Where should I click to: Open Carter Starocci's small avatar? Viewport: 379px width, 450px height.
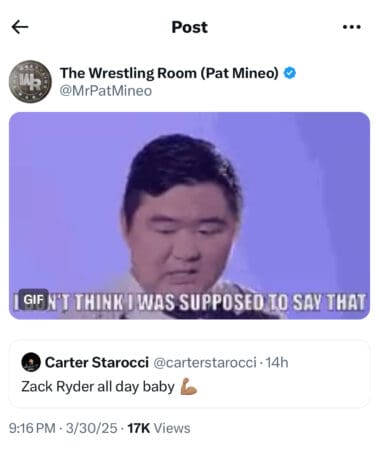(31, 362)
